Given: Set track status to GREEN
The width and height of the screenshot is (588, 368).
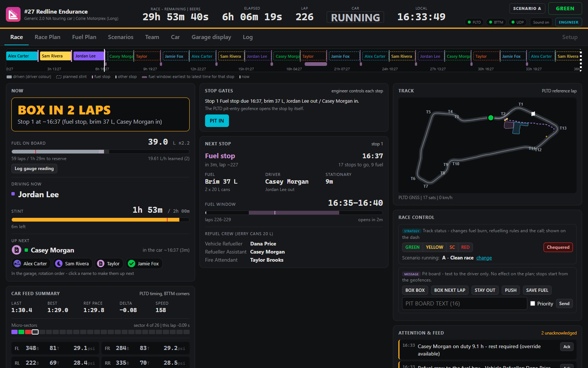Looking at the screenshot, I should [x=412, y=247].
